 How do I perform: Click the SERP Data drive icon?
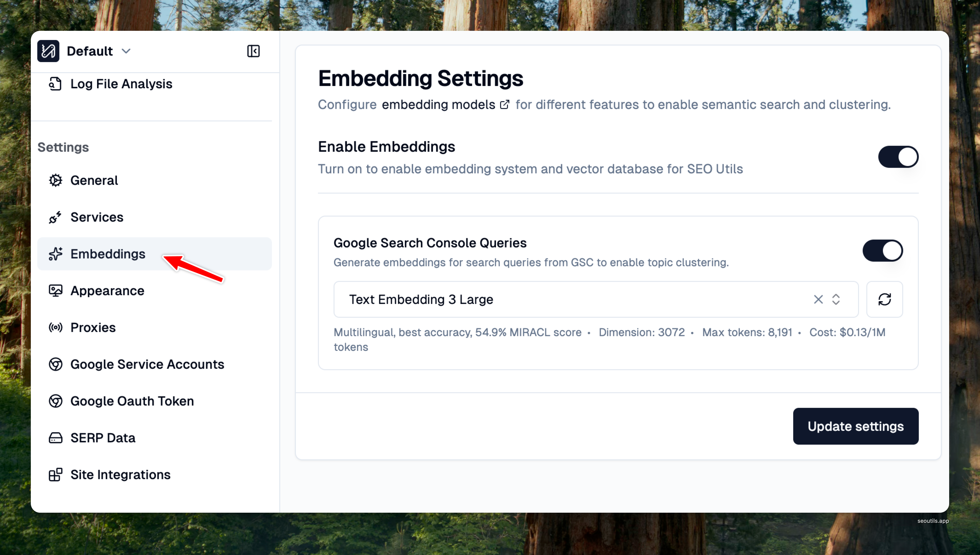tap(55, 438)
